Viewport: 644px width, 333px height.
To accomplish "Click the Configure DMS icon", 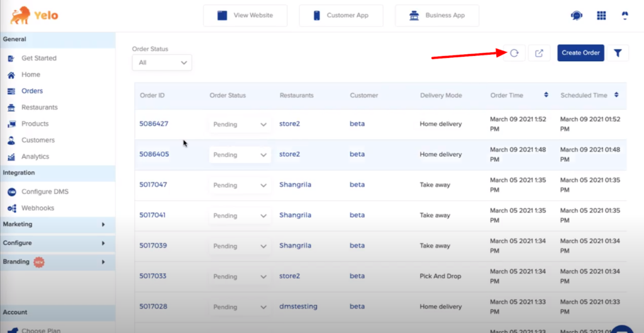I will click(x=11, y=192).
